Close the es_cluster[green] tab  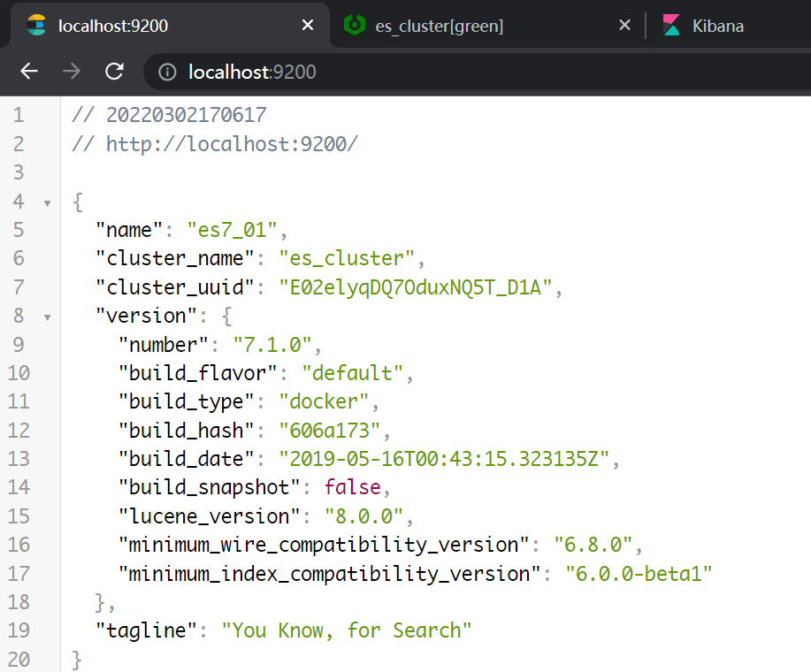point(624,25)
